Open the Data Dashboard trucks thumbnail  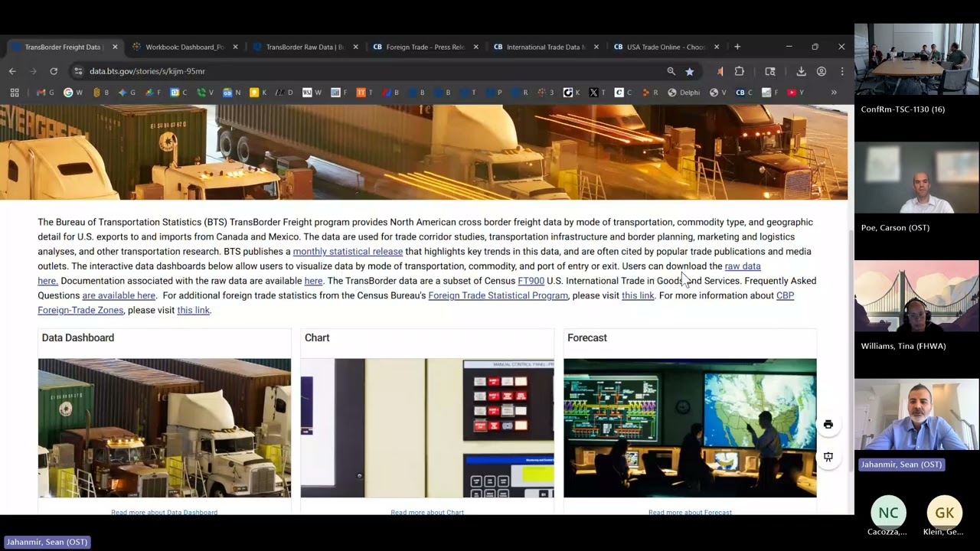coord(165,428)
